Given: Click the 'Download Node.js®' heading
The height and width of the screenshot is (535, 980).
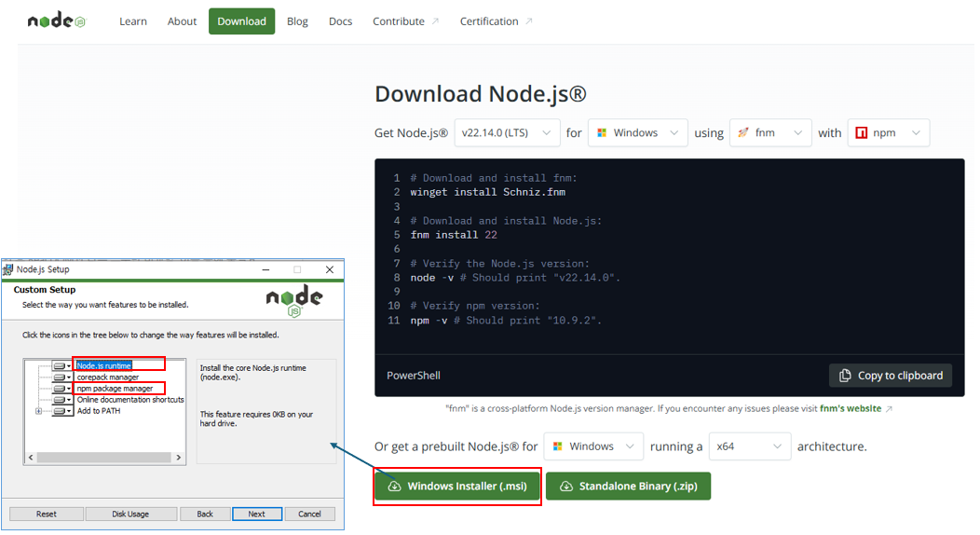Looking at the screenshot, I should [x=481, y=94].
